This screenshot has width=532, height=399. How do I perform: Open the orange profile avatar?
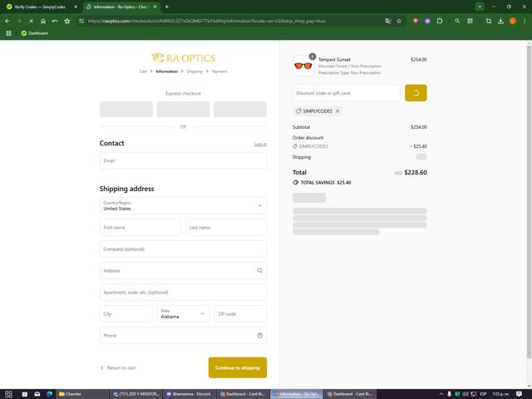(x=513, y=21)
